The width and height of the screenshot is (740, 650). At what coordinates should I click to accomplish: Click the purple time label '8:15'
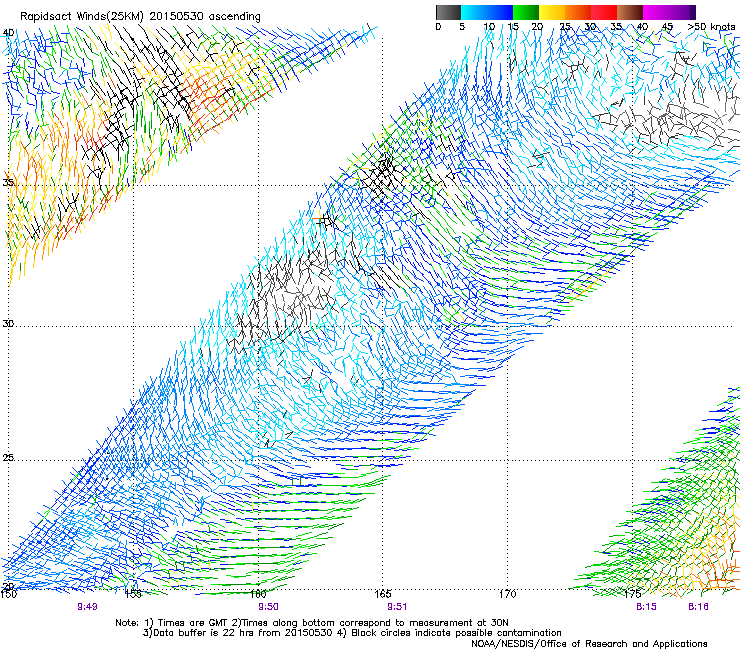click(x=646, y=607)
